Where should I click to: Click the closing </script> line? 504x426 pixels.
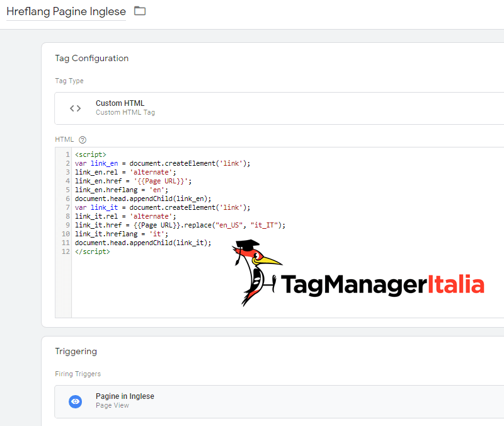point(93,251)
